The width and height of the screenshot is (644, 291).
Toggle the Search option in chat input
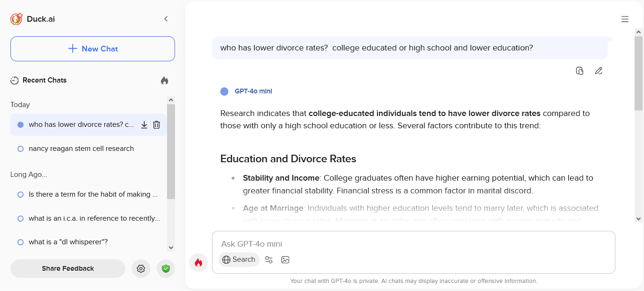click(x=239, y=259)
